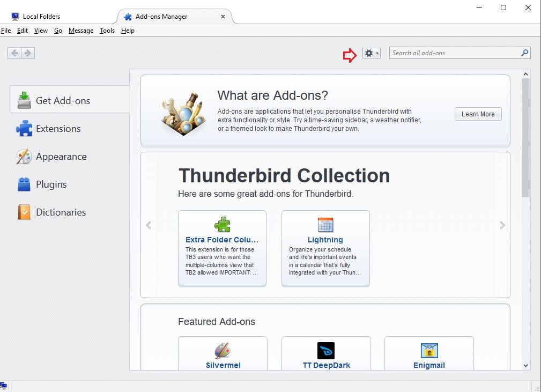Screen dimensions: 541x392
Task: Click the Dictionaries book icon
Action: [x=24, y=212]
